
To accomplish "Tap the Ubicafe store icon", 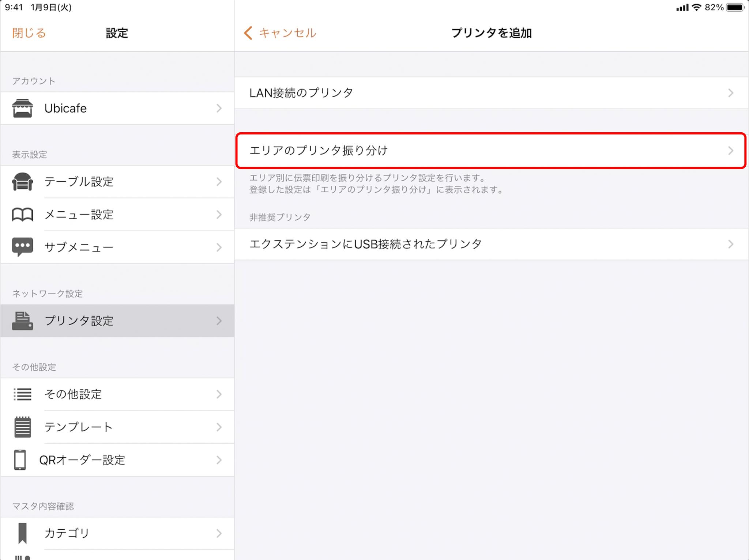I will point(22,108).
